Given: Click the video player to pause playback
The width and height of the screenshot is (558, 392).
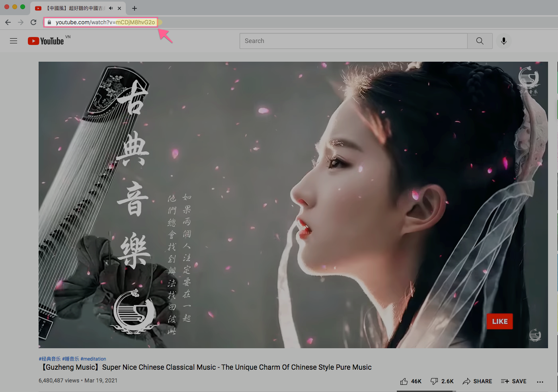Looking at the screenshot, I should (x=293, y=205).
